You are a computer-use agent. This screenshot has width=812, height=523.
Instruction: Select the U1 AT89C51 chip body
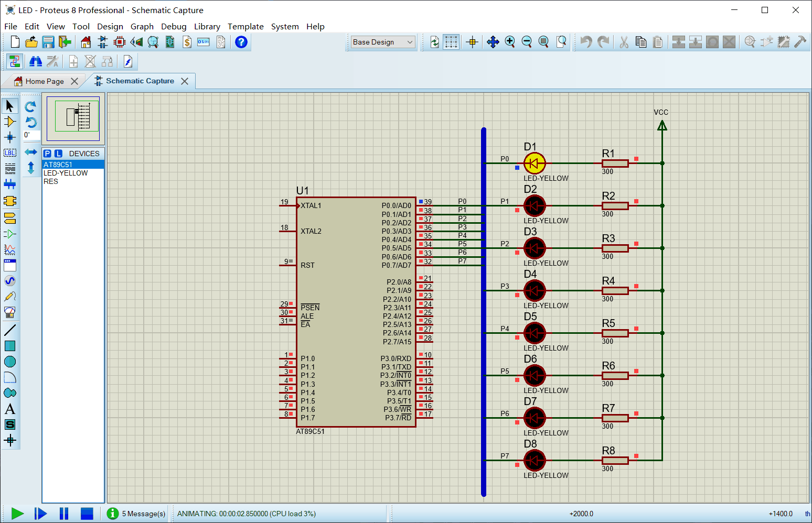(356, 312)
